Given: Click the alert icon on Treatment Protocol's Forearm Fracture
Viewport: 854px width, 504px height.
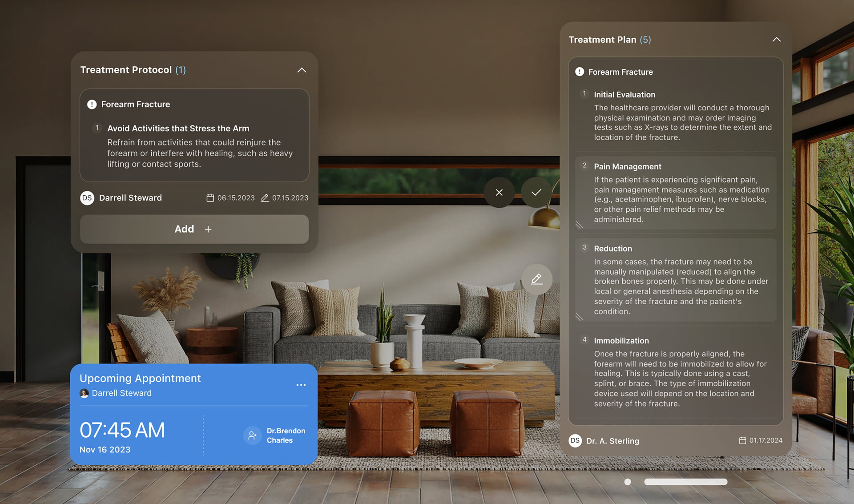Looking at the screenshot, I should click(92, 104).
